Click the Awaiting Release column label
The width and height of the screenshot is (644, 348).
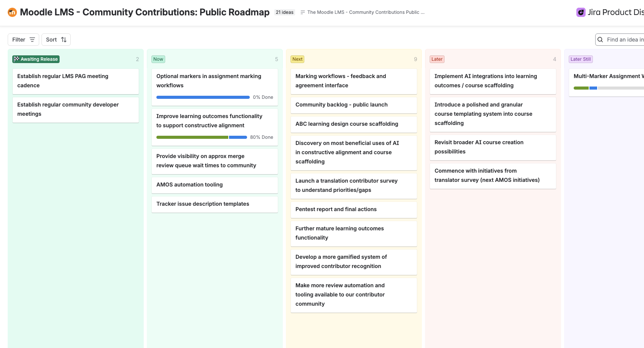click(x=36, y=59)
